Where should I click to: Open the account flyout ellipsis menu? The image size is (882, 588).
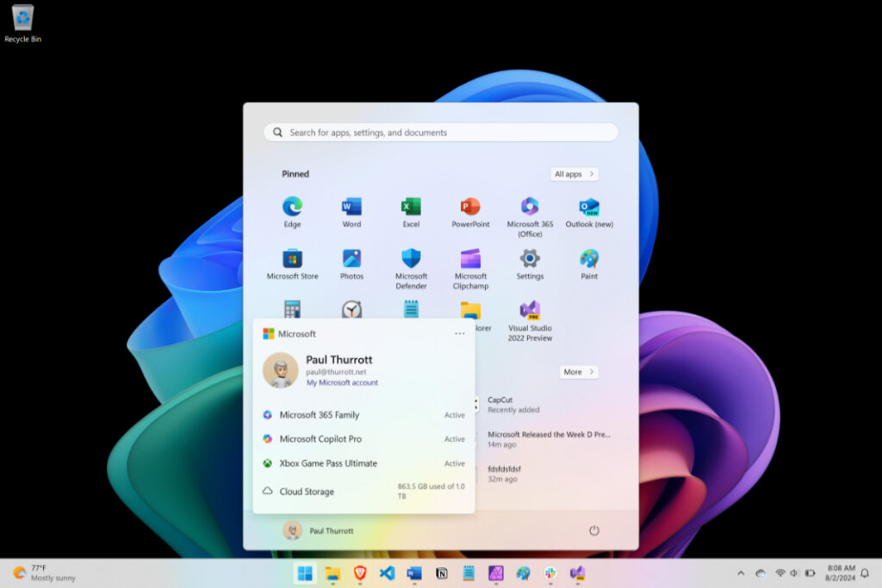pyautogui.click(x=459, y=333)
